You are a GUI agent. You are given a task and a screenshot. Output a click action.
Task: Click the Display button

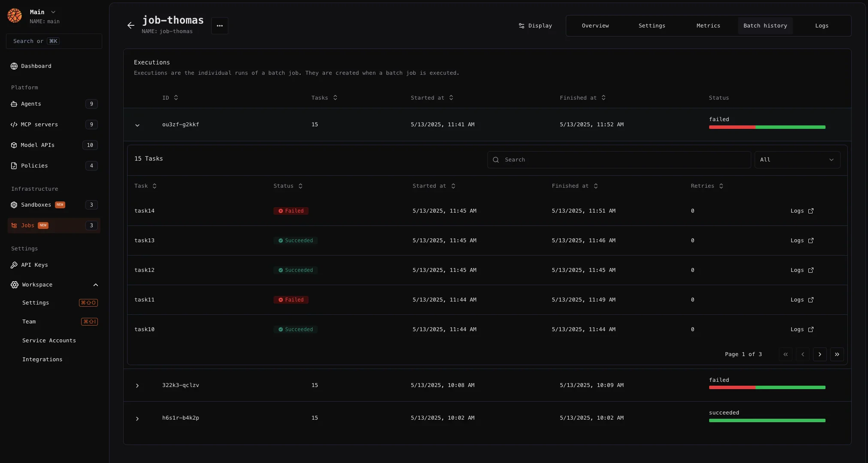[x=535, y=26]
